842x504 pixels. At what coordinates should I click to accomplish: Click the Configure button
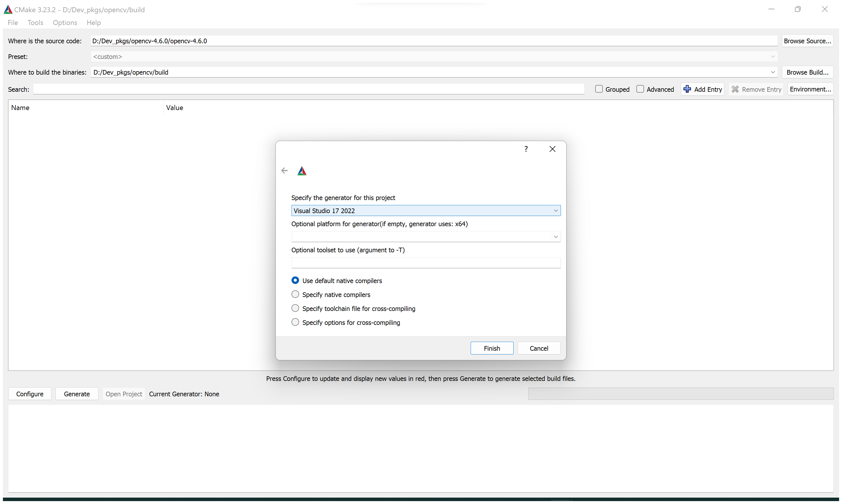[30, 394]
